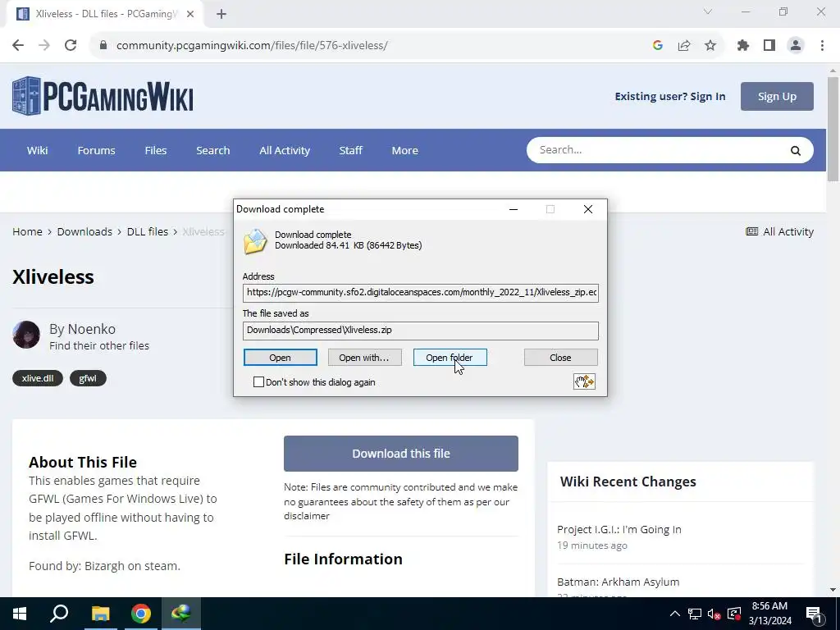Click the muted volume tray icon
Image resolution: width=840 pixels, height=630 pixels.
point(714,614)
